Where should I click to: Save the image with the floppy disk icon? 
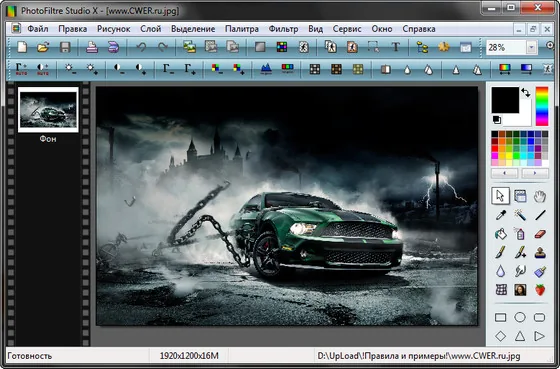[65, 47]
